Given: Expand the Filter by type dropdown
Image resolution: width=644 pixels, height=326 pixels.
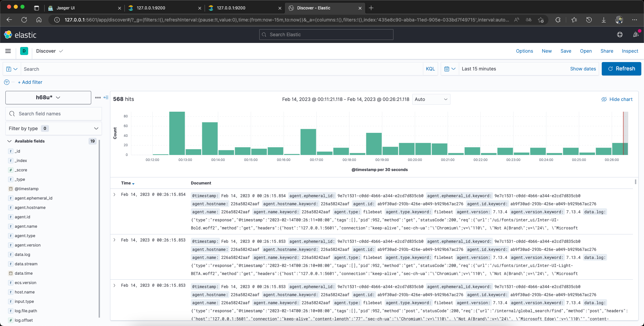Looking at the screenshot, I should 54,128.
